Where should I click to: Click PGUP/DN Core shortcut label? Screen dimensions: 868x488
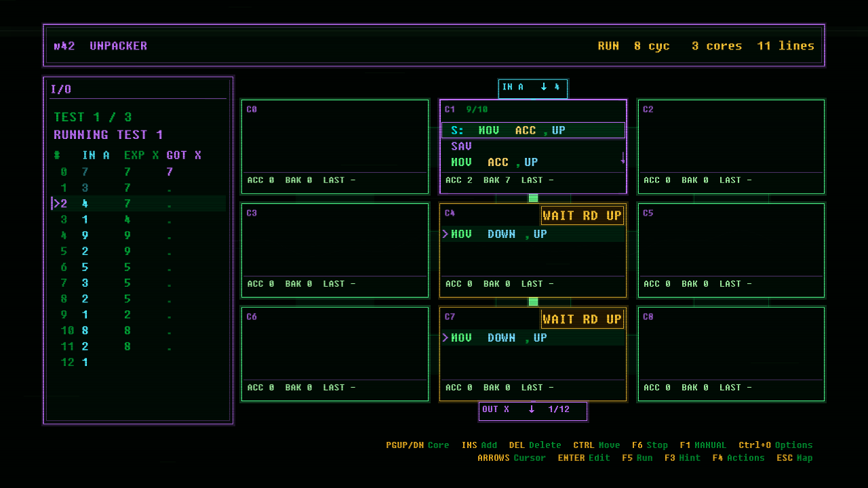click(x=418, y=445)
